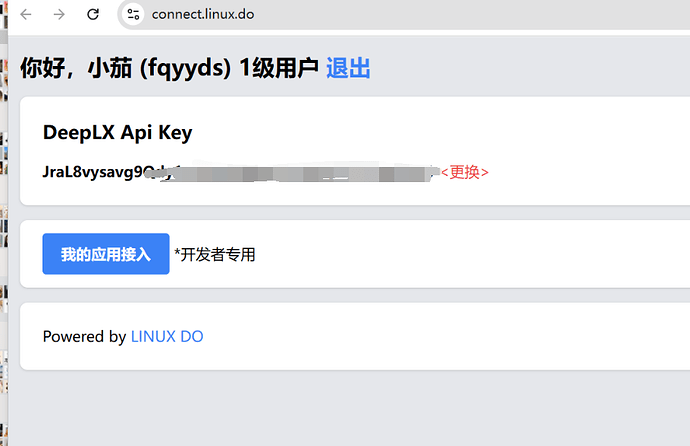The width and height of the screenshot is (690, 446).
Task: Click the browser forward arrow
Action: (59, 15)
